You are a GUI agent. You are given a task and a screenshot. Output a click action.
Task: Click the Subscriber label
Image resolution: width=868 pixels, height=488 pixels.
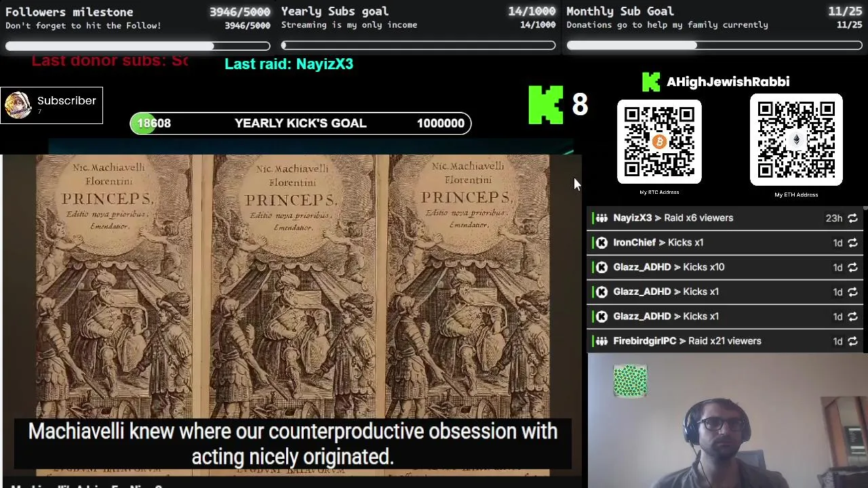66,100
